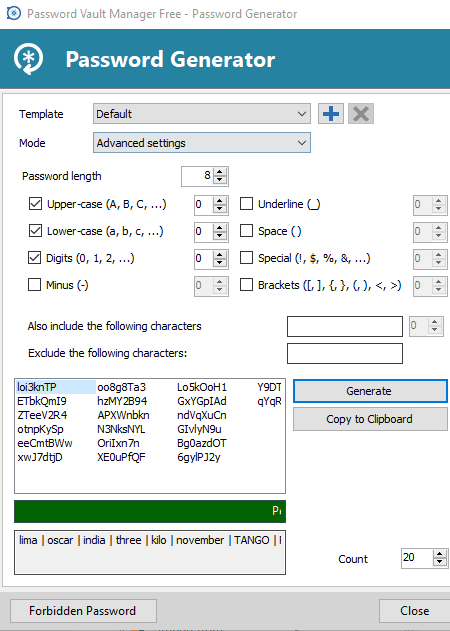Click the Password length value field
Screen dimensions: 450x631
[197, 176]
